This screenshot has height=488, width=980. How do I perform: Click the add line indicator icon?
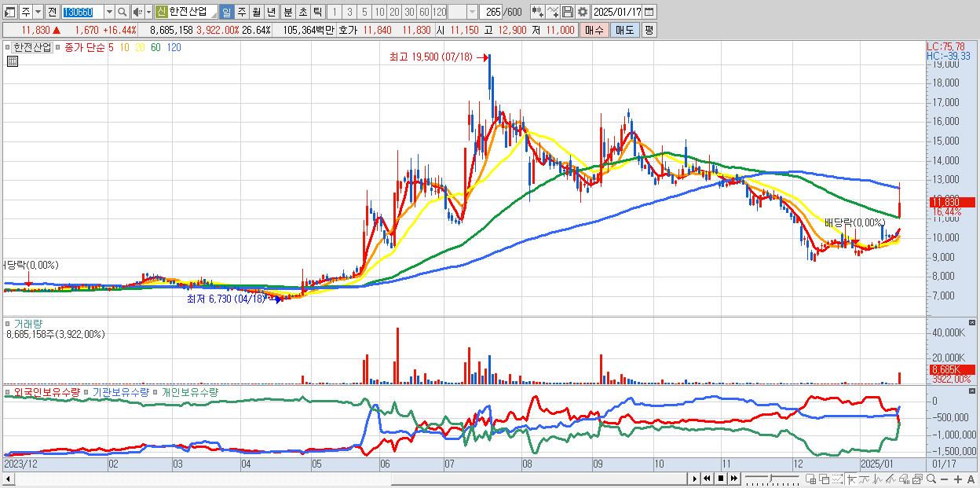coord(553,12)
